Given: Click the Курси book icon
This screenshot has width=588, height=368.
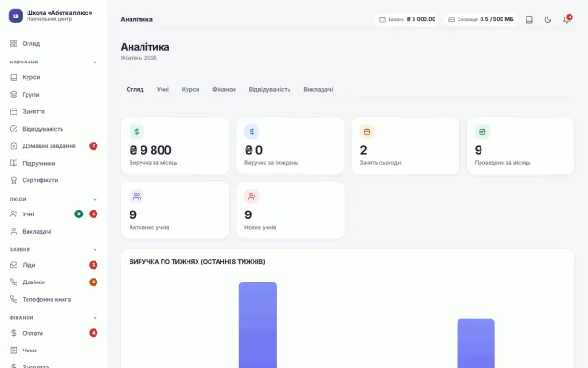Looking at the screenshot, I should coord(14,77).
